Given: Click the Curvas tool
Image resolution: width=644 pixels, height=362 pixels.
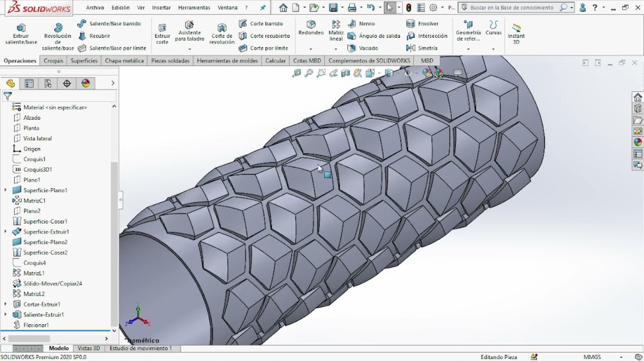Looking at the screenshot, I should click(x=494, y=29).
